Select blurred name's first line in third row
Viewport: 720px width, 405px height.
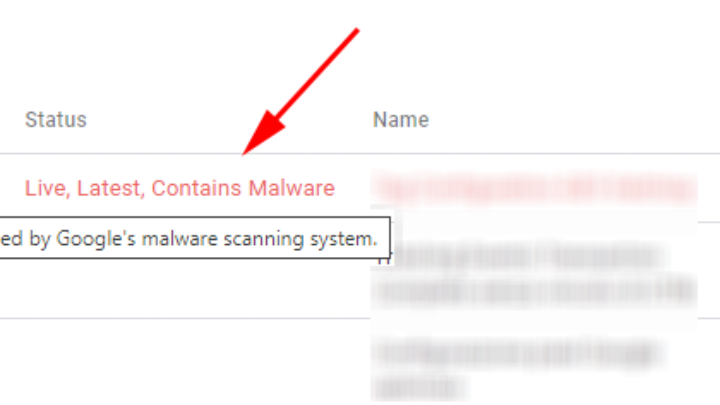519,354
